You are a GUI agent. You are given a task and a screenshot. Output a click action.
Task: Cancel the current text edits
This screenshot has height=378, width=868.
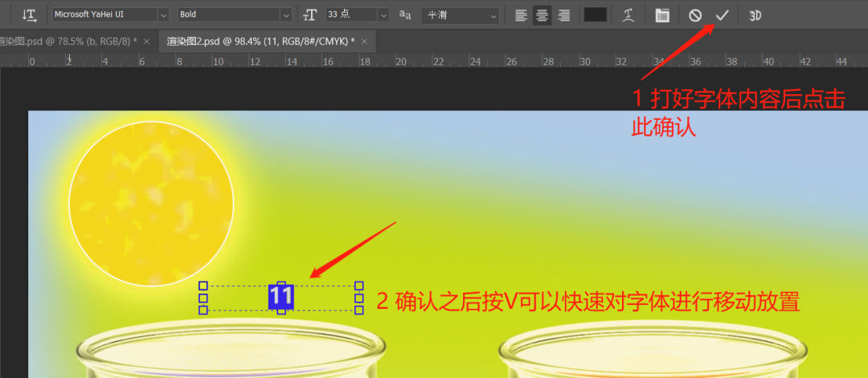(695, 15)
